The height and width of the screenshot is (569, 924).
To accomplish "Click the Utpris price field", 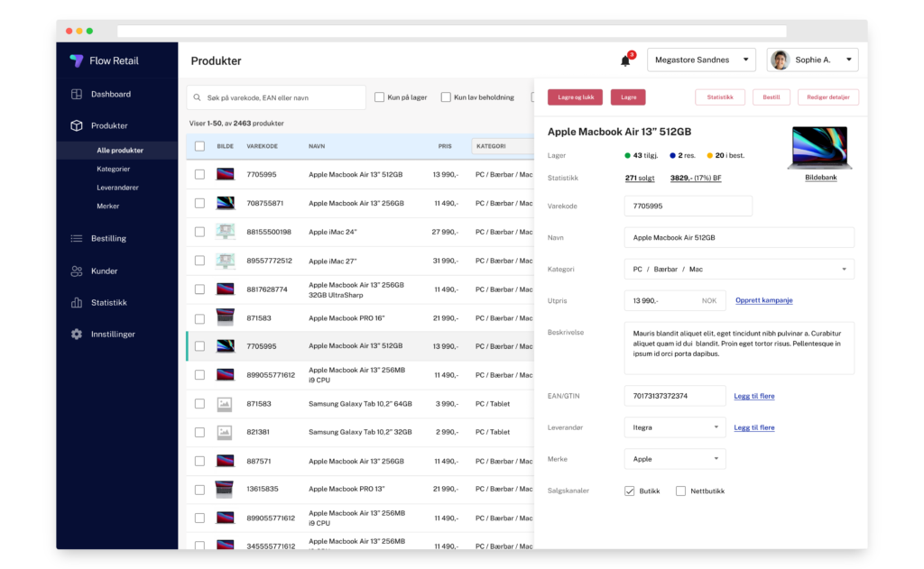I will tap(675, 300).
